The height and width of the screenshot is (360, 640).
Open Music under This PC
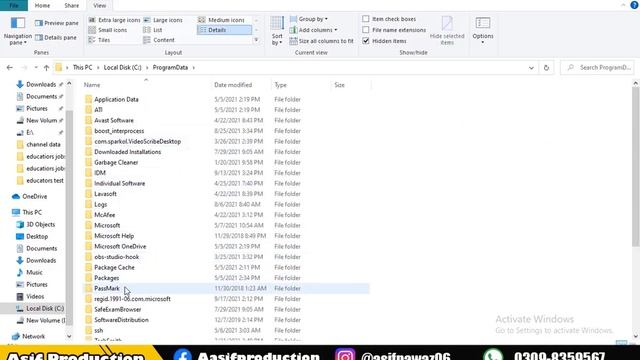tap(34, 273)
